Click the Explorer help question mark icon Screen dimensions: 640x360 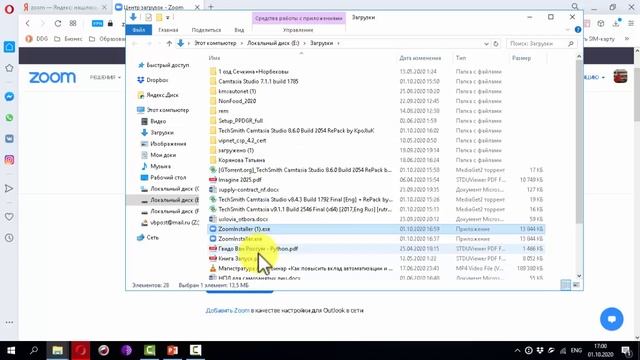point(578,30)
